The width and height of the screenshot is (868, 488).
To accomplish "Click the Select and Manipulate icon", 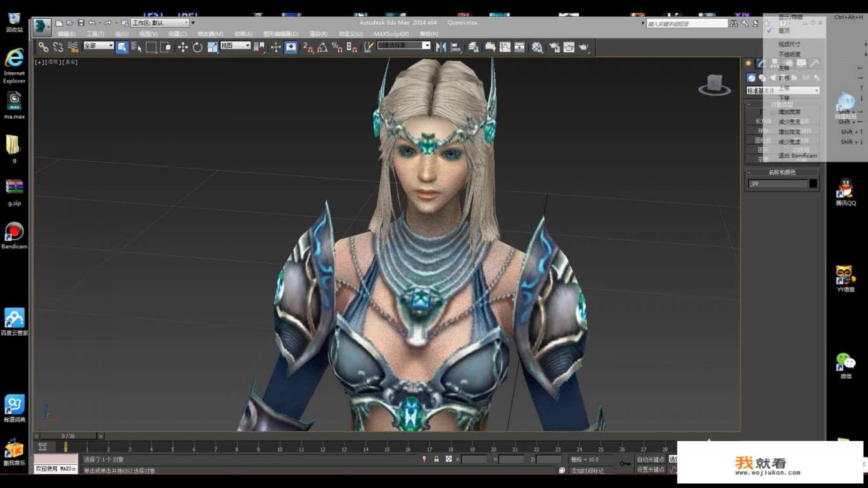I will (x=276, y=46).
